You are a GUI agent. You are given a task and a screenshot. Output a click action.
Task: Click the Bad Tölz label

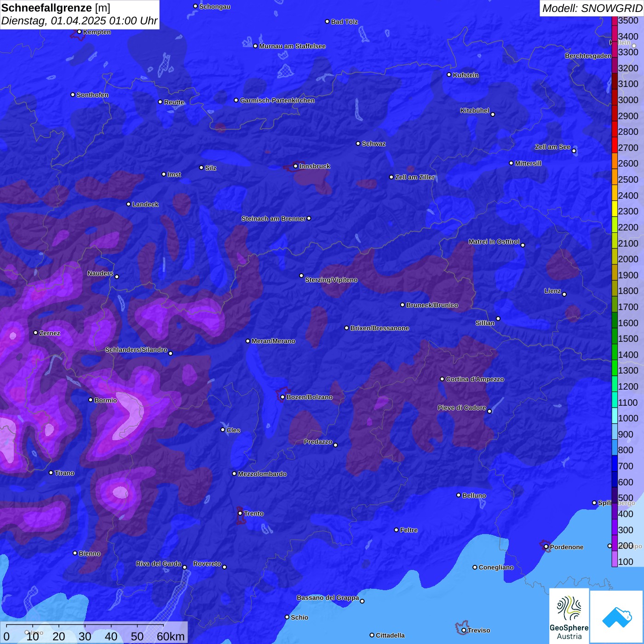pyautogui.click(x=344, y=22)
